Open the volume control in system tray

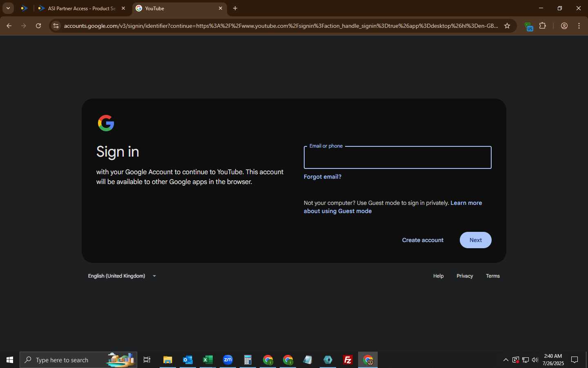(535, 360)
